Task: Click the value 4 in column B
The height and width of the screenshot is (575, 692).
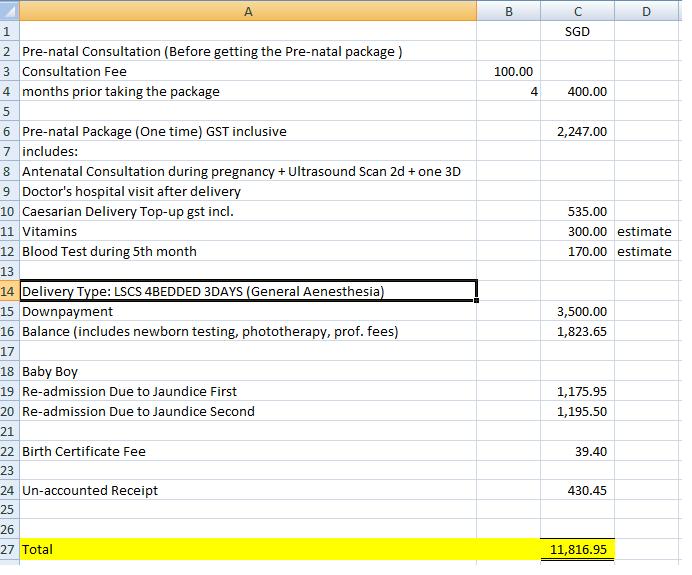Action: pos(508,91)
